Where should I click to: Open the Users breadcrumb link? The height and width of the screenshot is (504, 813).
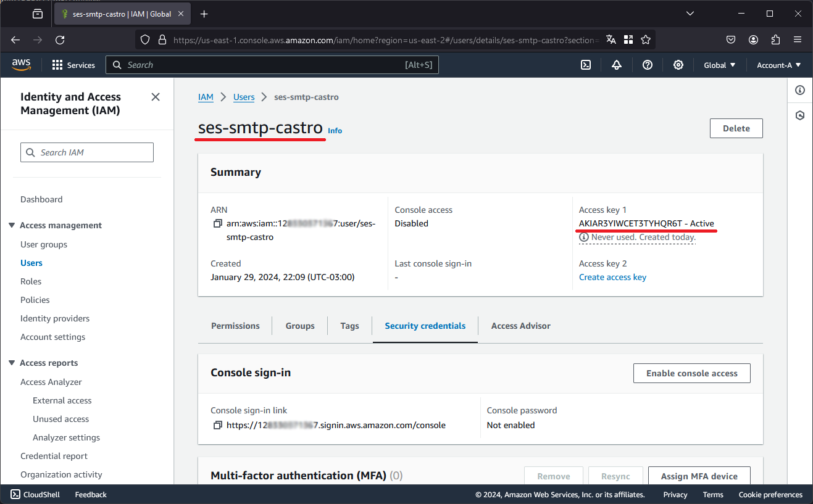tap(244, 97)
